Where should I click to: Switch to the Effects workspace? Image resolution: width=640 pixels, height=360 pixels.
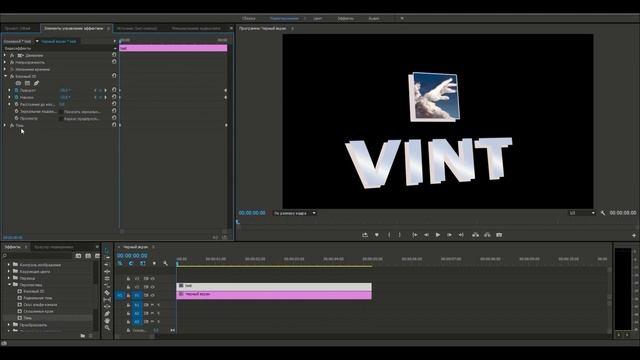(x=346, y=18)
